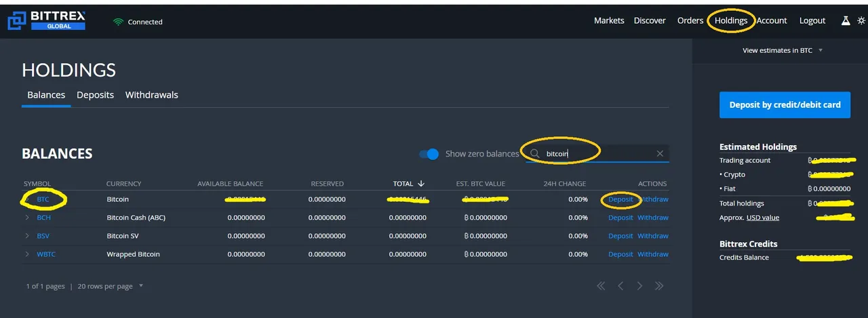868x318 pixels.
Task: Sort by SYMBOL column header
Action: click(x=37, y=184)
